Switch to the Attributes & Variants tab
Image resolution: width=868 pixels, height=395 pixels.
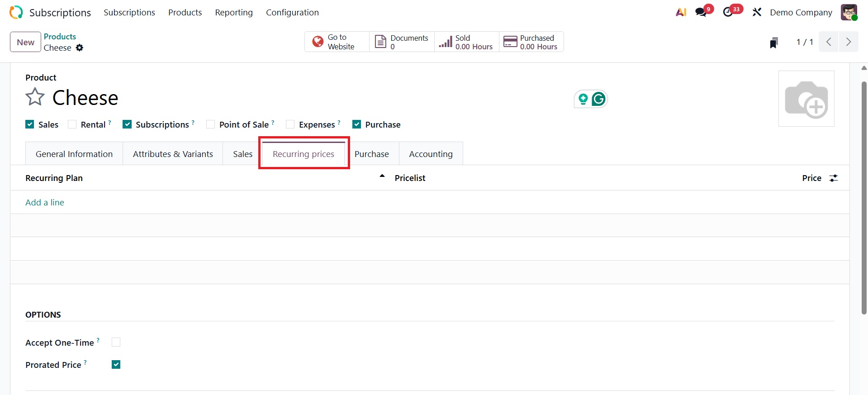point(173,154)
